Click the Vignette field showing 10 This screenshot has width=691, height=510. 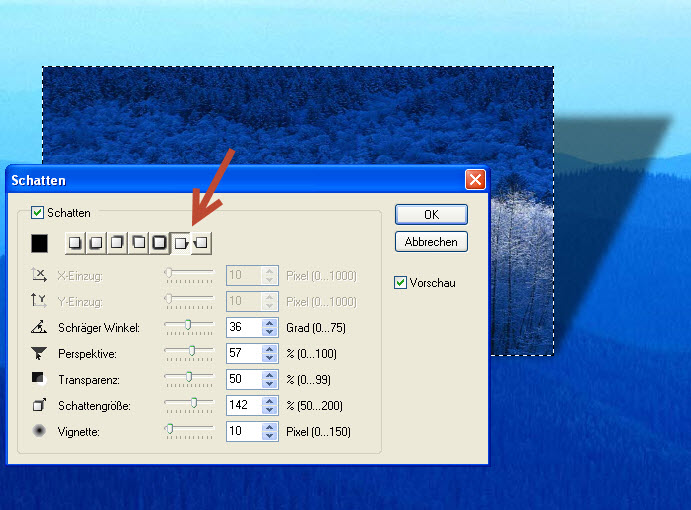244,432
